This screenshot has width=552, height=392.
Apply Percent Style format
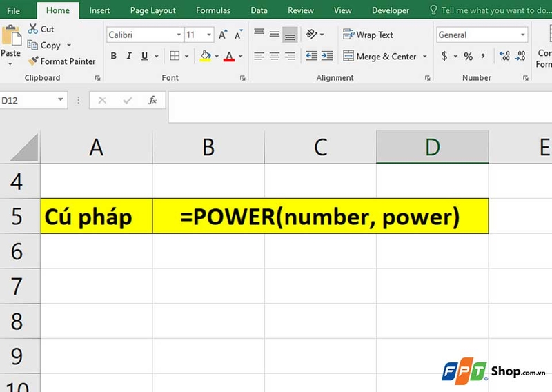pos(468,56)
